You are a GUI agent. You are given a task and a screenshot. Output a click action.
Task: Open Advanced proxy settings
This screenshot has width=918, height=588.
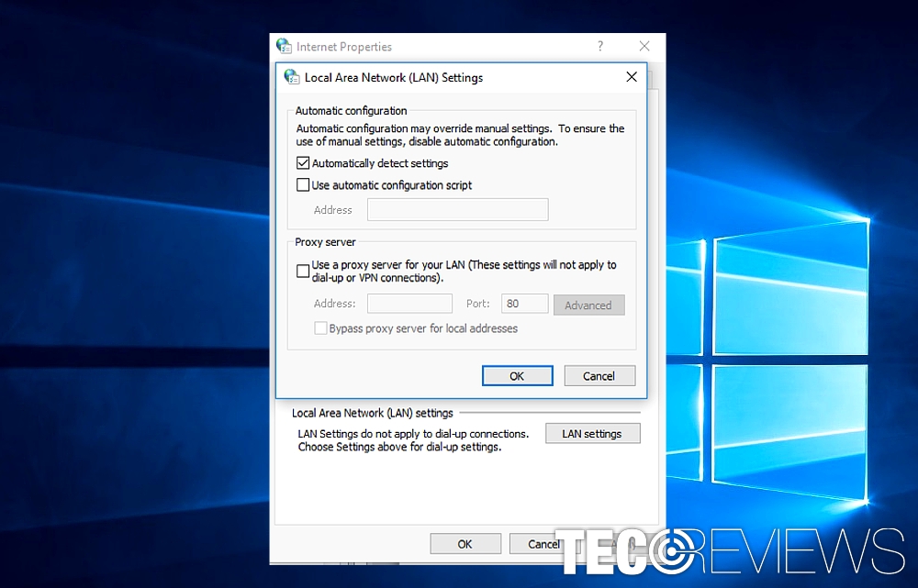pos(589,305)
